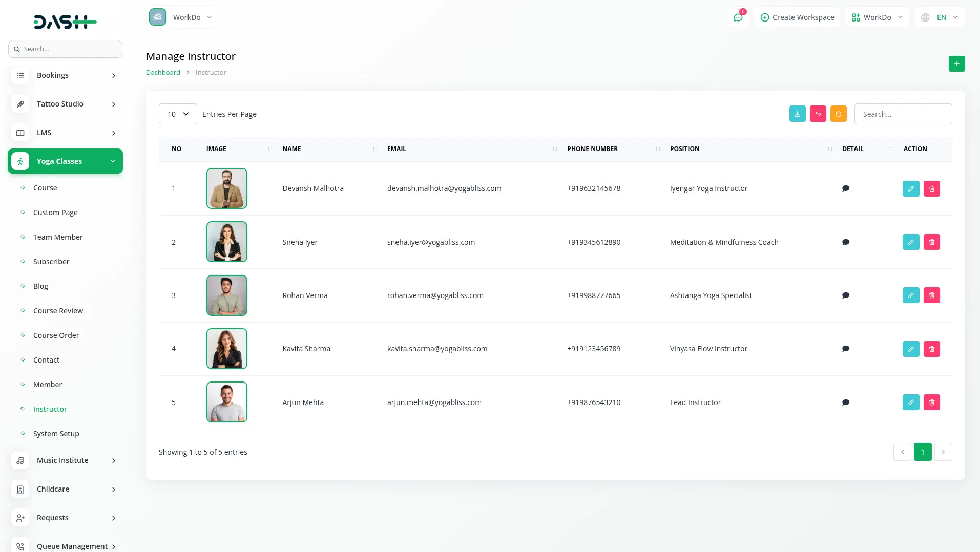The width and height of the screenshot is (980, 552).
Task: Click the pink reset arrow icon
Action: click(818, 114)
